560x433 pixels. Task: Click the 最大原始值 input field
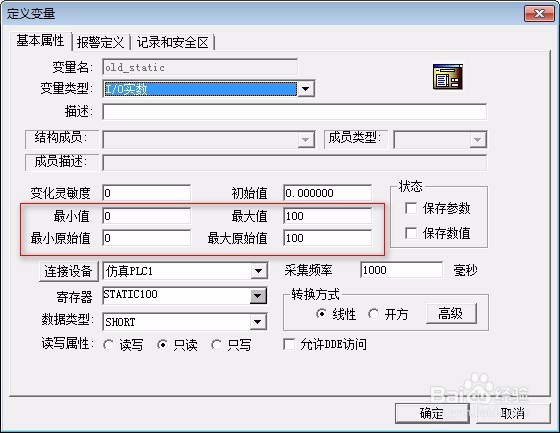[328, 238]
